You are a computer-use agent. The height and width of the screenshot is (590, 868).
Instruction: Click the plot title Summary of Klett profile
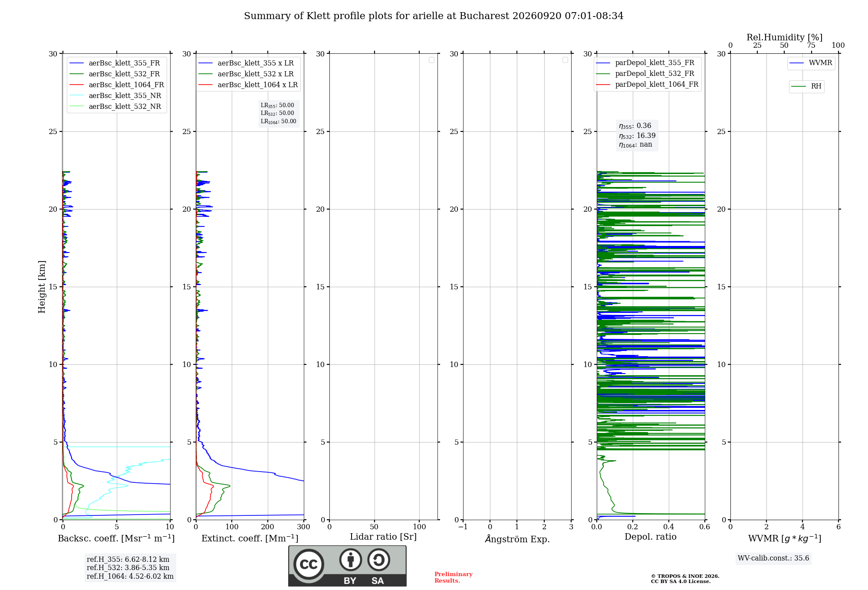[x=434, y=16]
